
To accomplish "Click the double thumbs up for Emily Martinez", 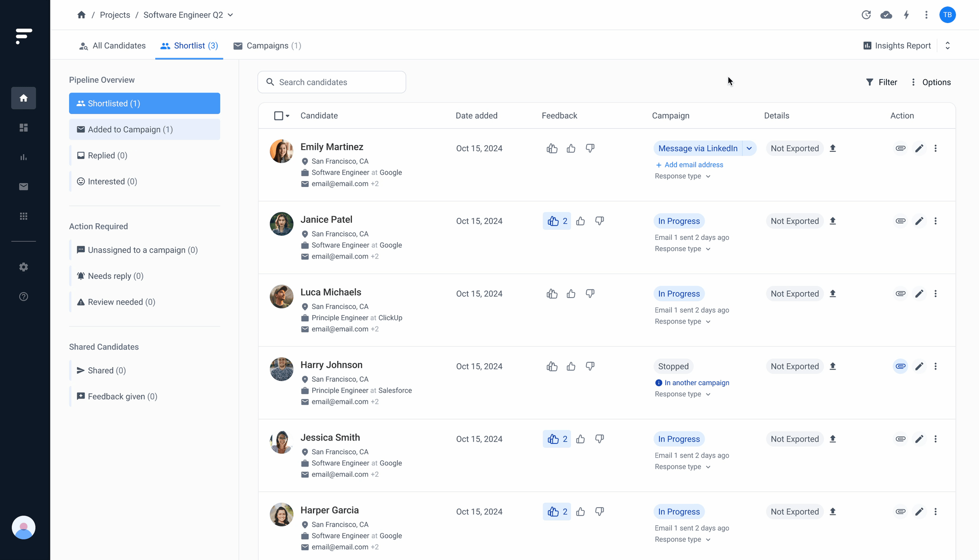I will (552, 148).
